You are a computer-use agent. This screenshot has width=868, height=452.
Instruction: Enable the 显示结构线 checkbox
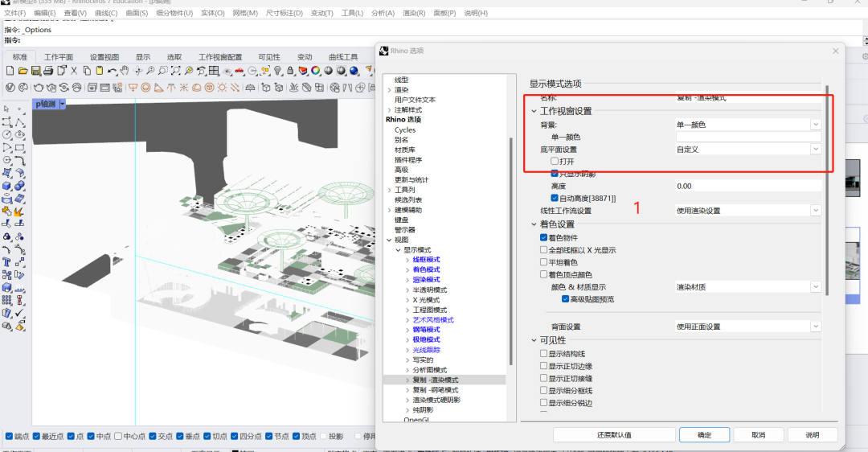[543, 353]
